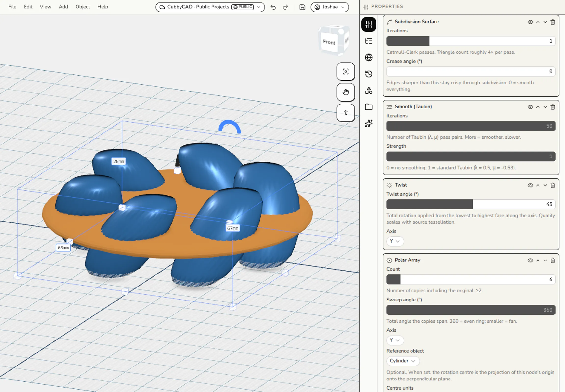Delete the Subdivision Surface modifier
Screen dimensions: 565x392
pyautogui.click(x=553, y=22)
